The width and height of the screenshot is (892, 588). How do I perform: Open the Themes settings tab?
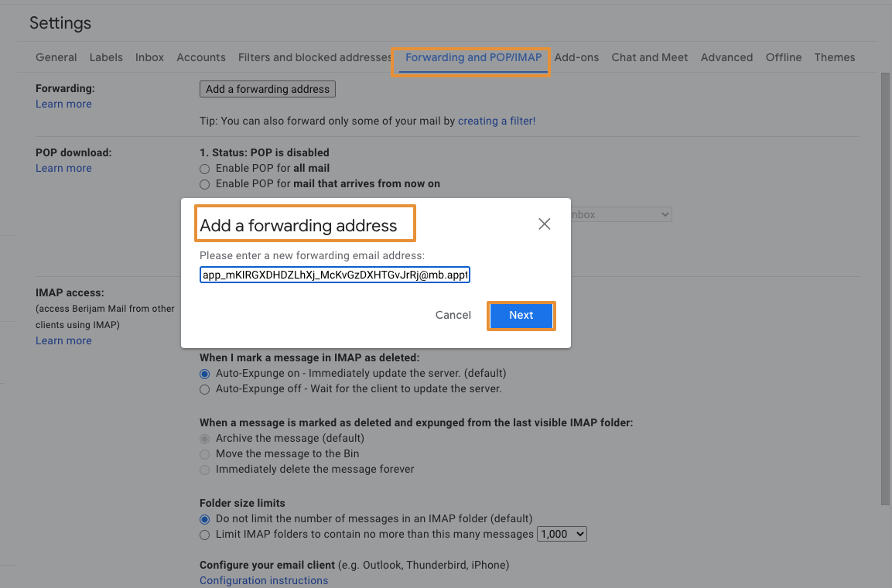(834, 57)
